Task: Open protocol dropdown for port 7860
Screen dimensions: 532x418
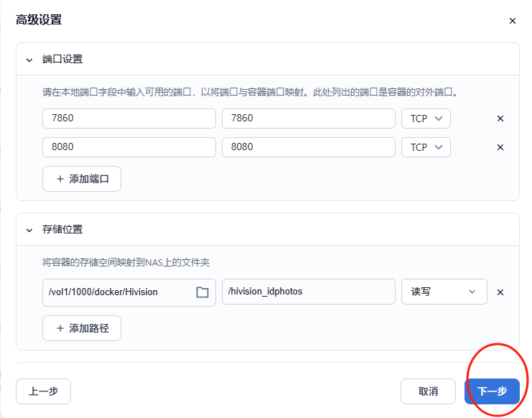Action: pos(426,119)
